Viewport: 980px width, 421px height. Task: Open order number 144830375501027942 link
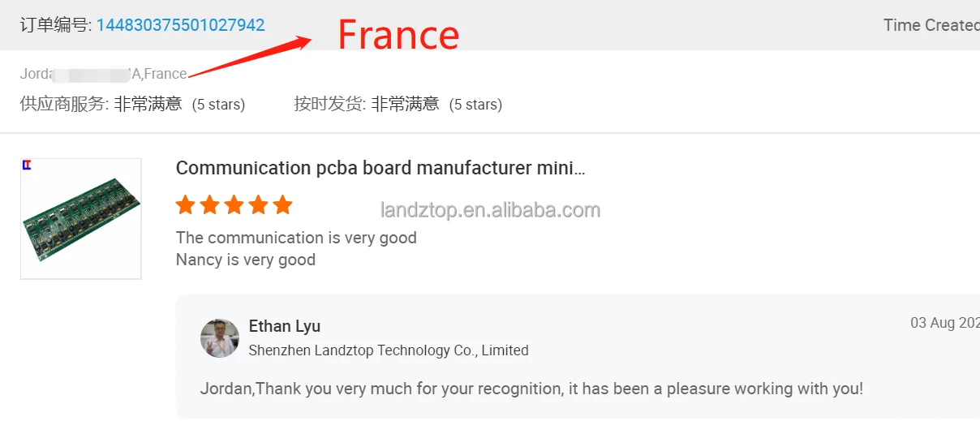pyautogui.click(x=180, y=25)
